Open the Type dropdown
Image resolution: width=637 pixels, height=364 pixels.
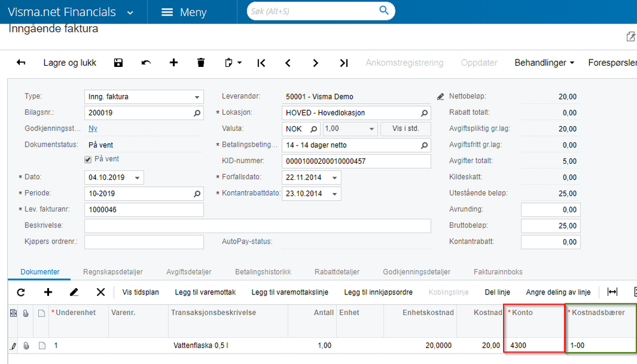point(196,97)
